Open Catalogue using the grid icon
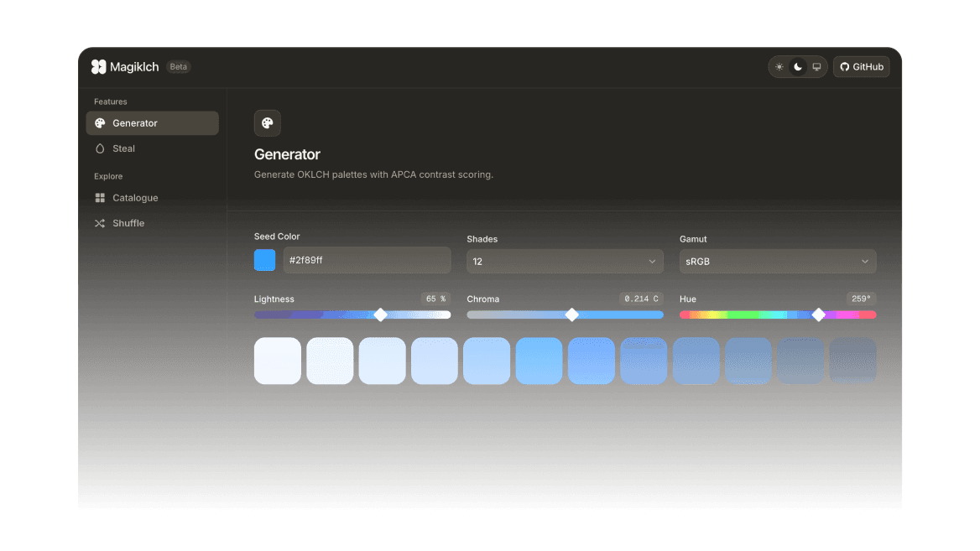 pyautogui.click(x=102, y=198)
